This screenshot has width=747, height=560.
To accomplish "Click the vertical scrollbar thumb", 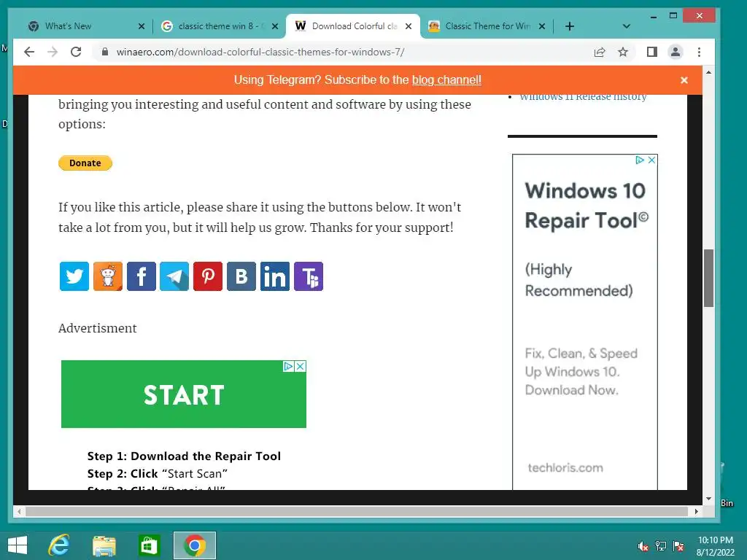I will pos(708,278).
